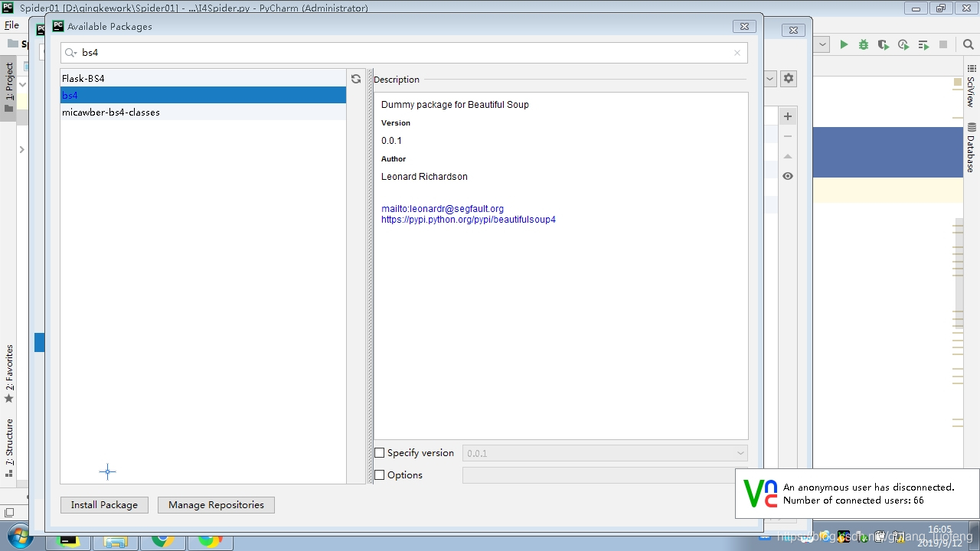Click the gray stop button icon
The height and width of the screenshot is (551, 980).
(943, 45)
